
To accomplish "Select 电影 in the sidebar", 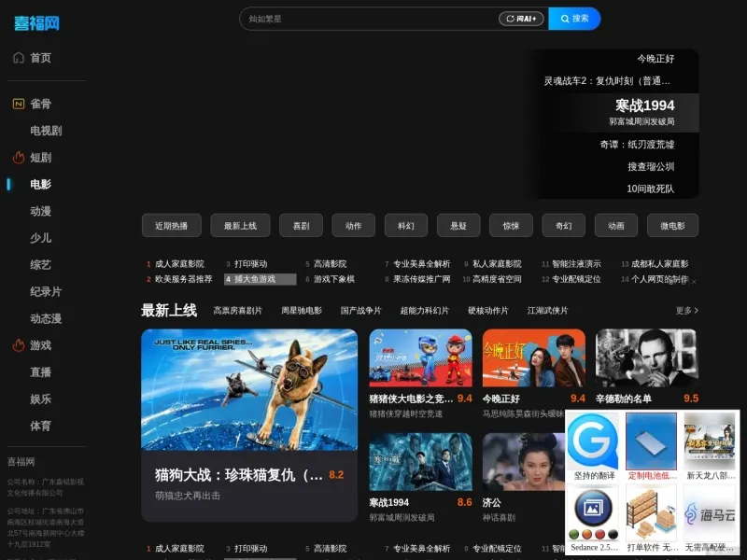I will [40, 184].
